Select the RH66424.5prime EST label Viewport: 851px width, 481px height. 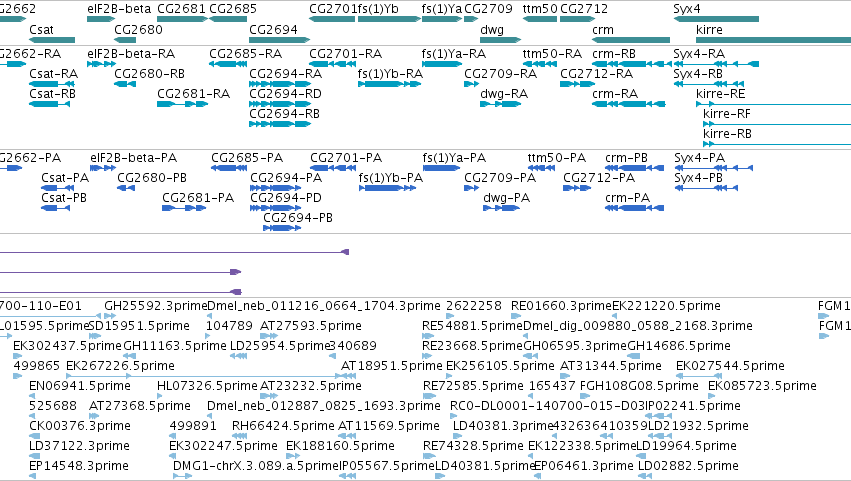click(x=283, y=426)
